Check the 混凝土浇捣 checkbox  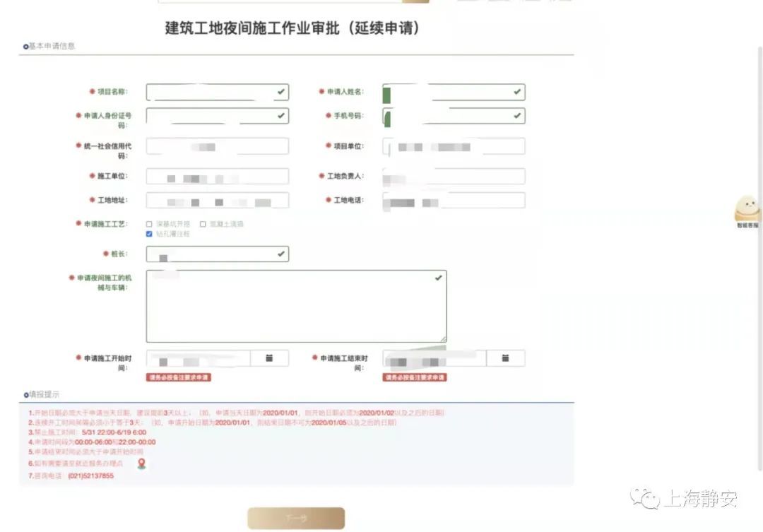203,225
